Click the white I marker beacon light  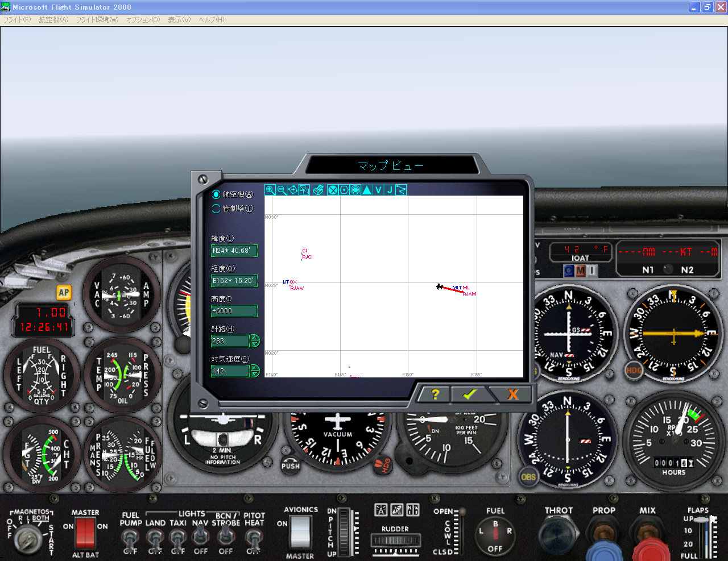[x=591, y=271]
